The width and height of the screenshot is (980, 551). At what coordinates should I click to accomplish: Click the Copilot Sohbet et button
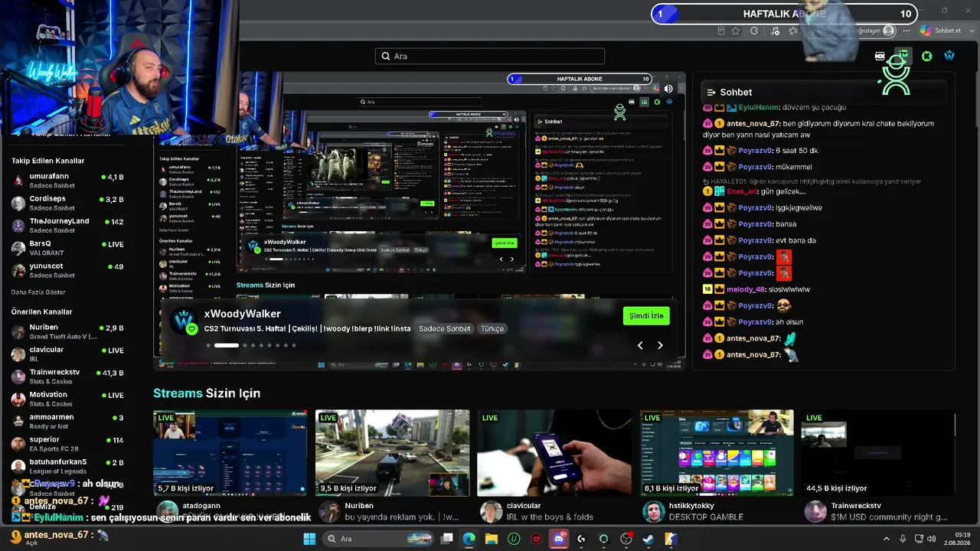(x=941, y=31)
